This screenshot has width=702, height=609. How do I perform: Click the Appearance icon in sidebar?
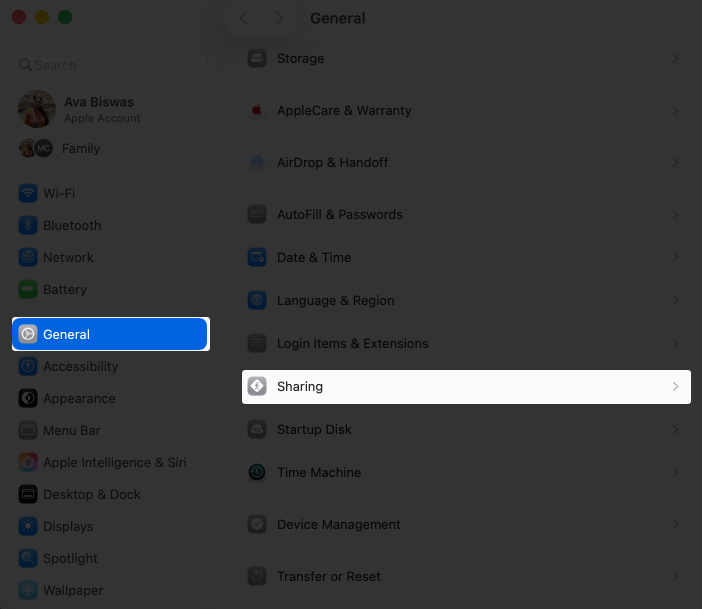[x=28, y=398]
